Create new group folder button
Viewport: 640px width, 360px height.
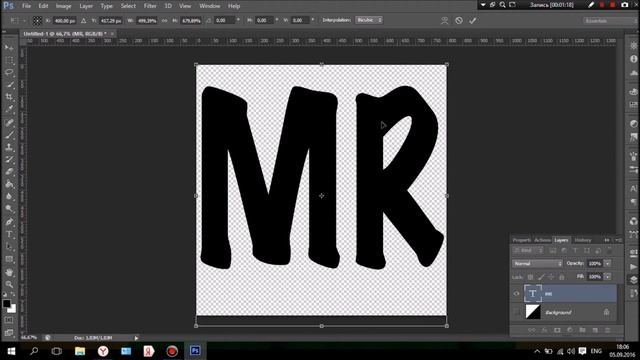[582, 330]
